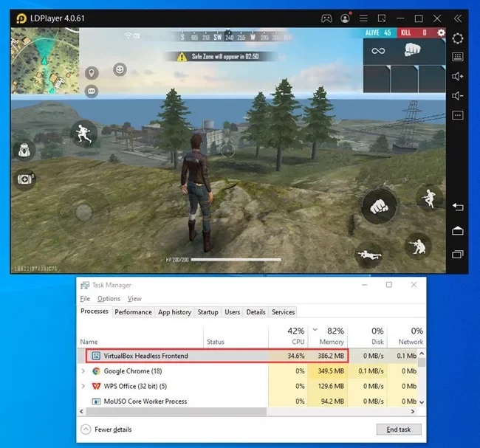This screenshot has height=448, width=480.
Task: Open the LDPlayer user account icon
Action: [x=345, y=18]
